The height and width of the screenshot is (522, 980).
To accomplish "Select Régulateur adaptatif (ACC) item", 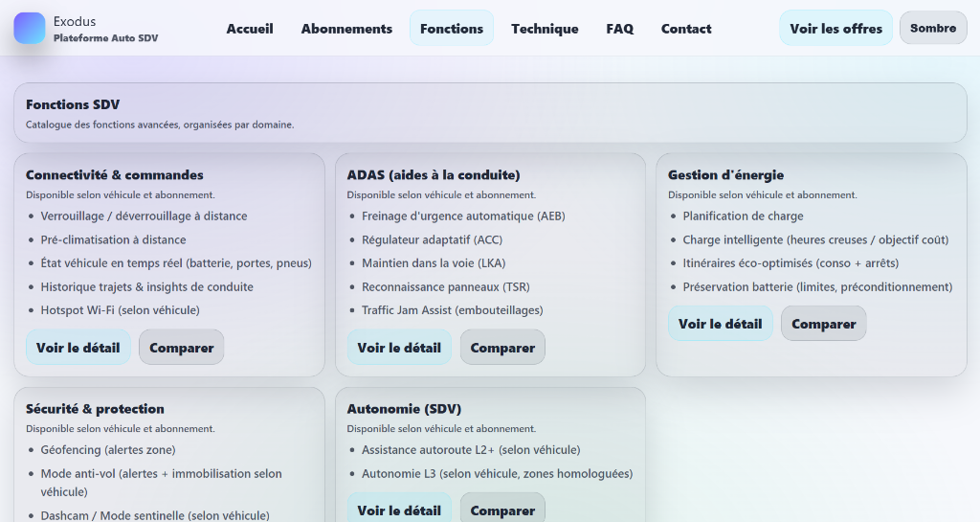I will 432,240.
